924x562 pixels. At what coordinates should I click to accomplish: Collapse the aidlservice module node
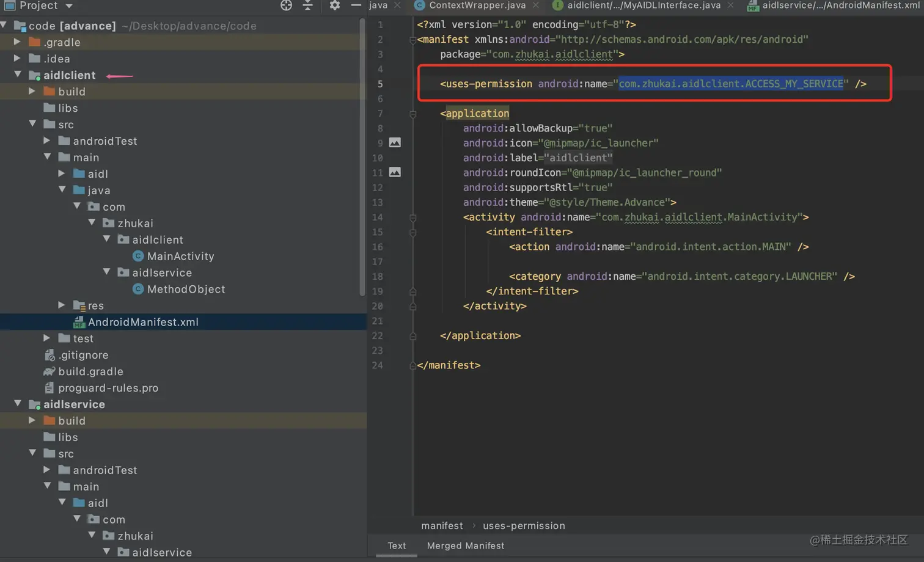tap(18, 404)
